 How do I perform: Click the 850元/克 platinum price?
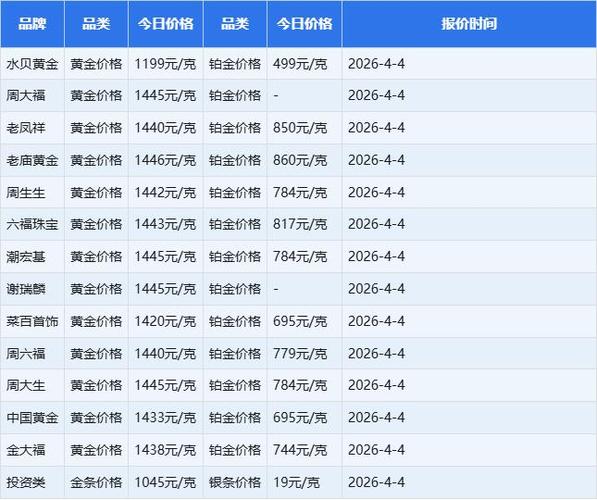[300, 128]
